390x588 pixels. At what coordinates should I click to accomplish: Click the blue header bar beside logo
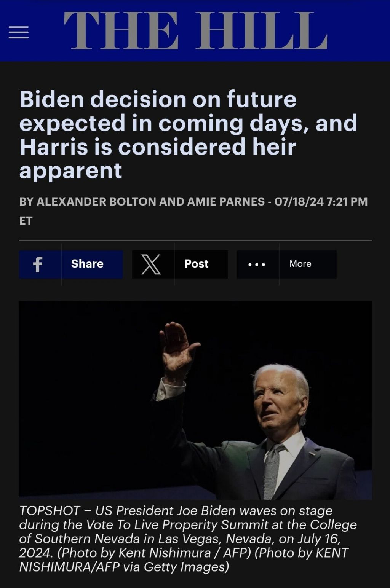point(358,30)
